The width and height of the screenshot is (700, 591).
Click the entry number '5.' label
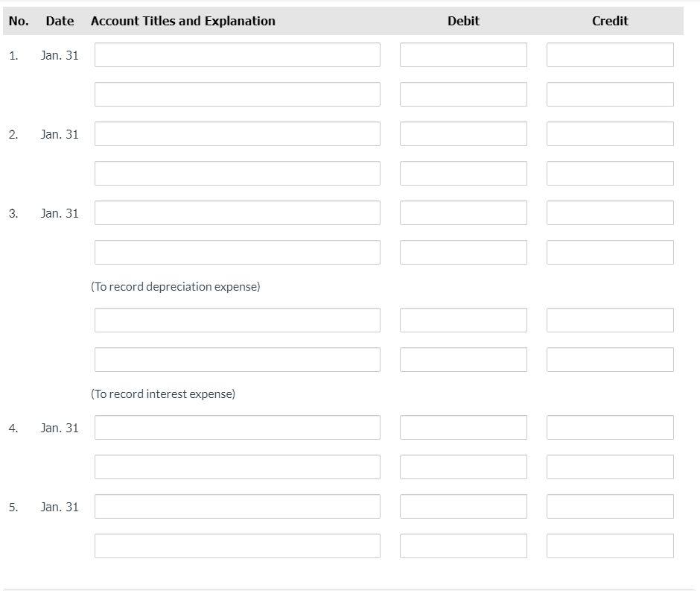click(13, 507)
